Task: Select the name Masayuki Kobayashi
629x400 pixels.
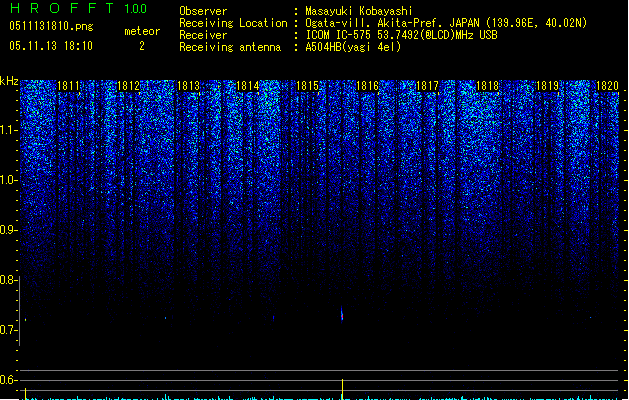Action: coord(359,11)
